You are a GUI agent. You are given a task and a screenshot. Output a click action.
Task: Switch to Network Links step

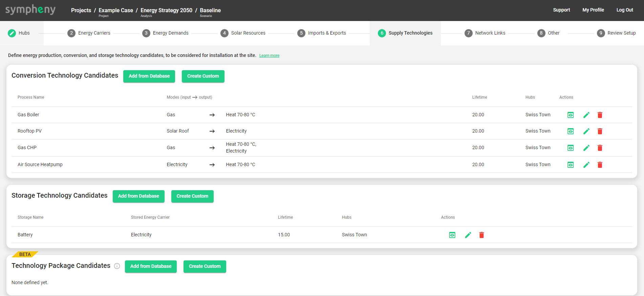[x=485, y=33]
